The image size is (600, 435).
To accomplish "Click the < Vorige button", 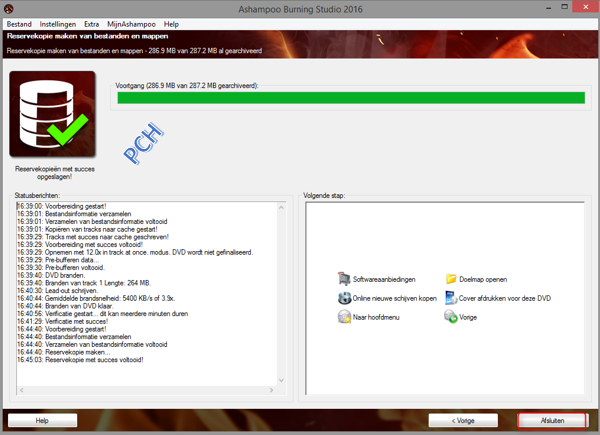I will click(463, 420).
